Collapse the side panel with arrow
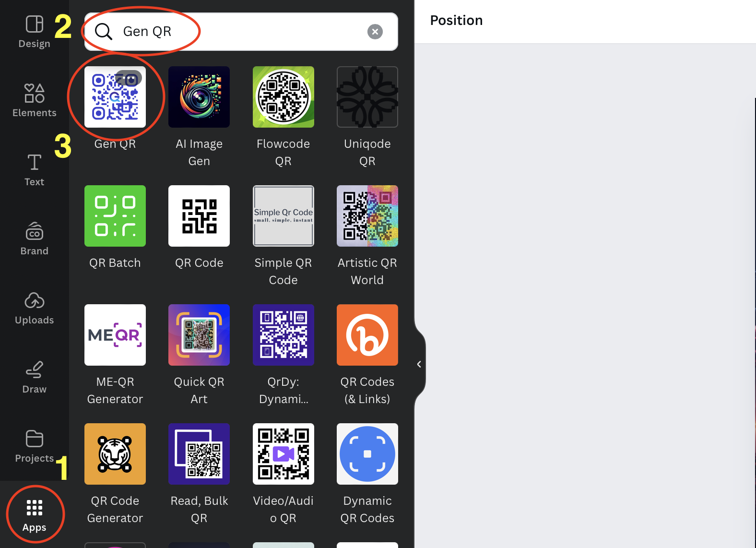Viewport: 756px width, 548px height. click(419, 364)
